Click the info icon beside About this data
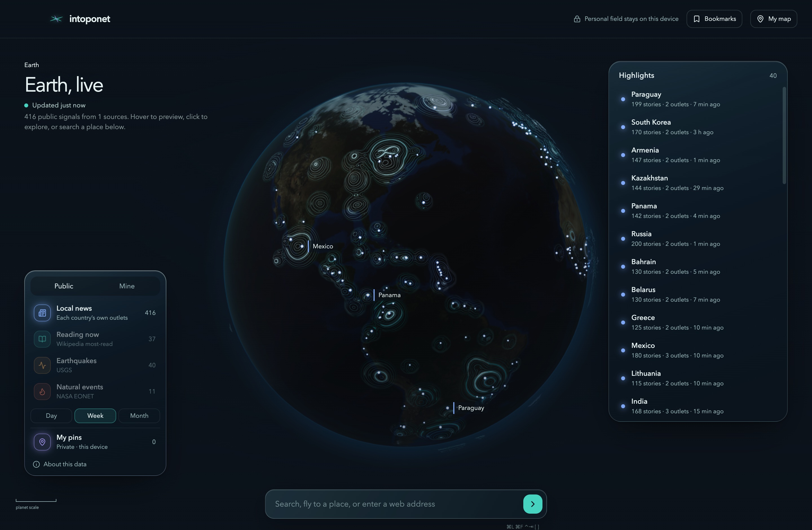 (x=36, y=464)
